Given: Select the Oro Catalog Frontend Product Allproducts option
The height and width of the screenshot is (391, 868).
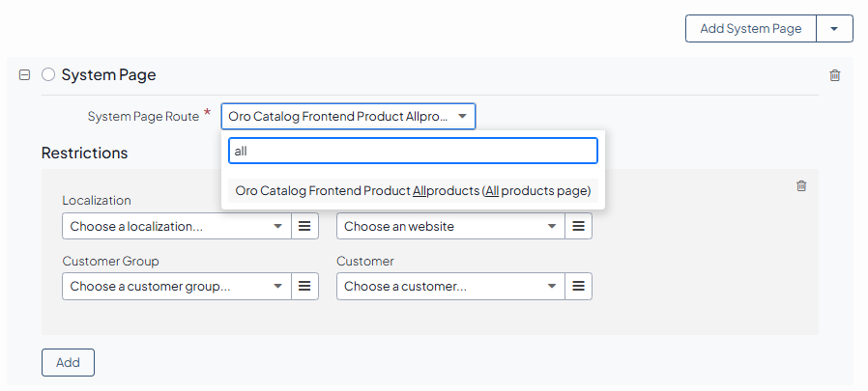Looking at the screenshot, I should point(413,191).
